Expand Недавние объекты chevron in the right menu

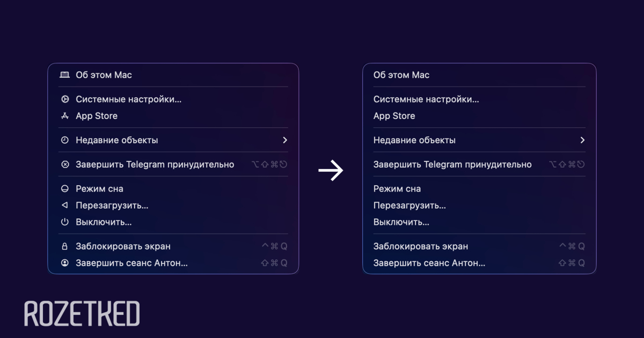(582, 140)
